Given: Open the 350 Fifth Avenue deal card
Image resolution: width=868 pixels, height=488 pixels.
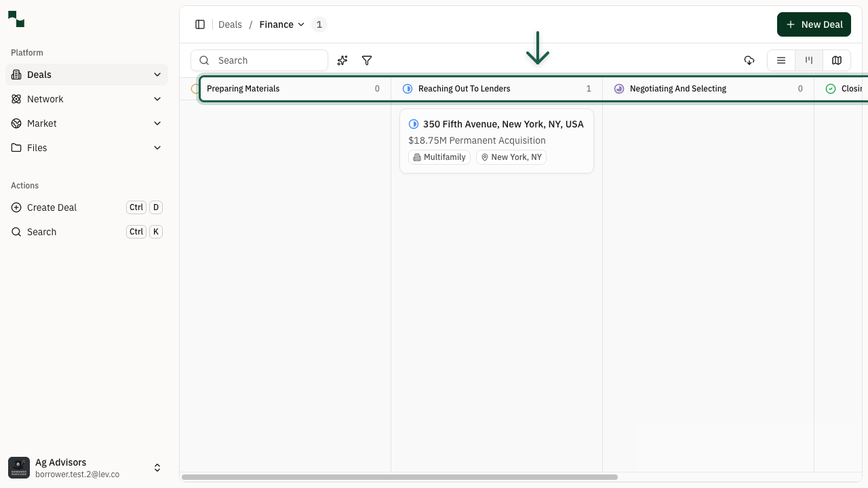Looking at the screenshot, I should (496, 140).
